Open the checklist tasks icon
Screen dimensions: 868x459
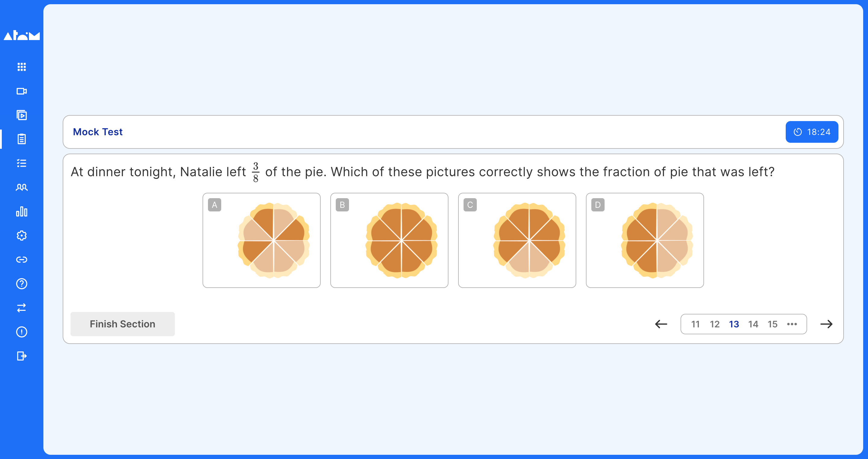22,163
